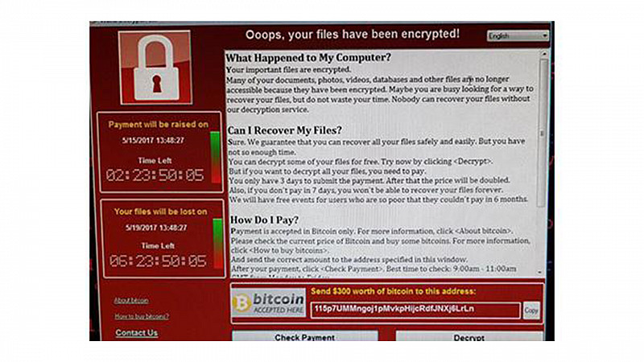644x362 pixels.
Task: Open the How to buy bitcoins link
Action: coord(142,316)
